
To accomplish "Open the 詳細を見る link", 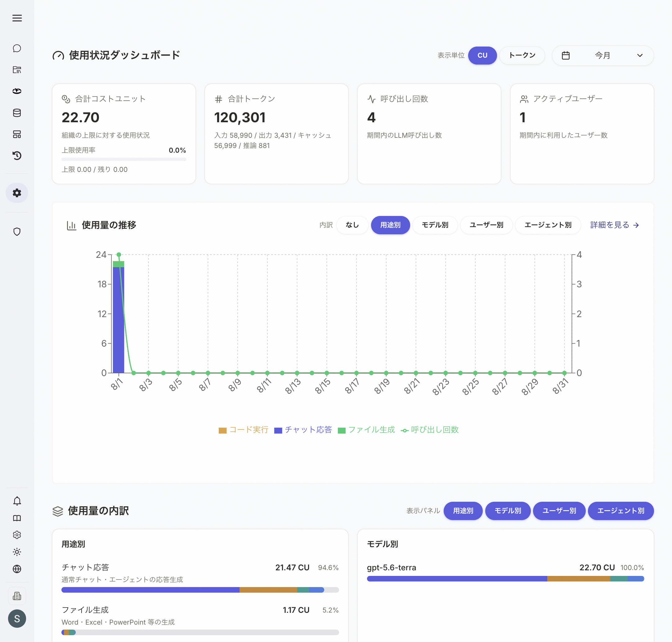I will [x=615, y=225].
